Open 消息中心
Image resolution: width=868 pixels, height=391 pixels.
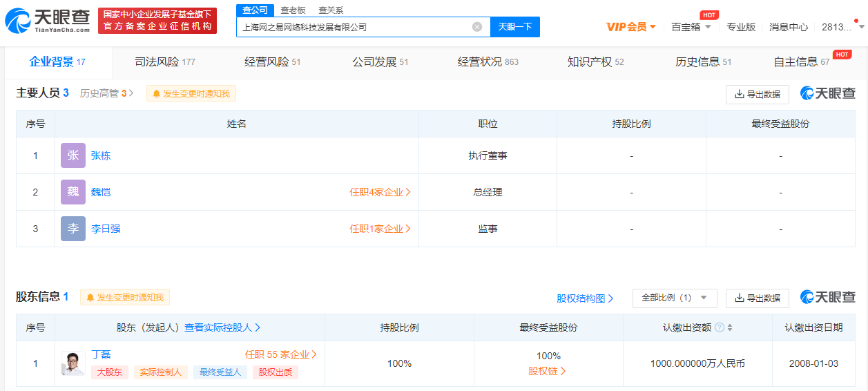click(x=789, y=27)
